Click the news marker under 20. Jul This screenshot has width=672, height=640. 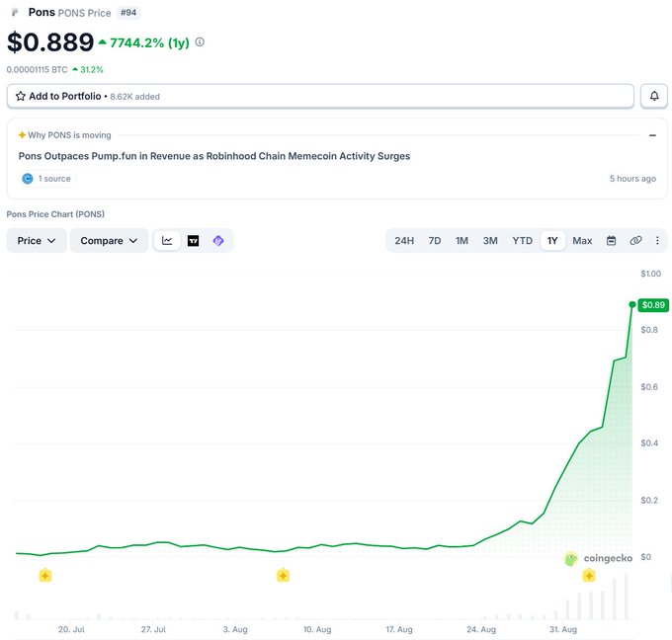[45, 576]
